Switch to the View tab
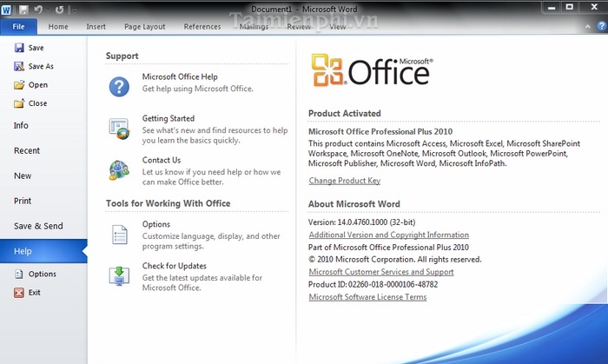Image resolution: width=608 pixels, height=364 pixels. (337, 26)
